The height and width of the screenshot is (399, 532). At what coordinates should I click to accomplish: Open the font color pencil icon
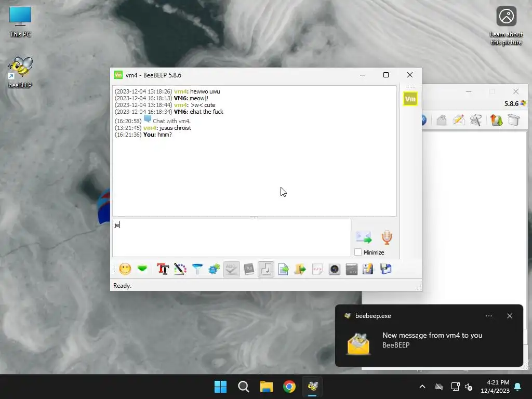point(180,269)
